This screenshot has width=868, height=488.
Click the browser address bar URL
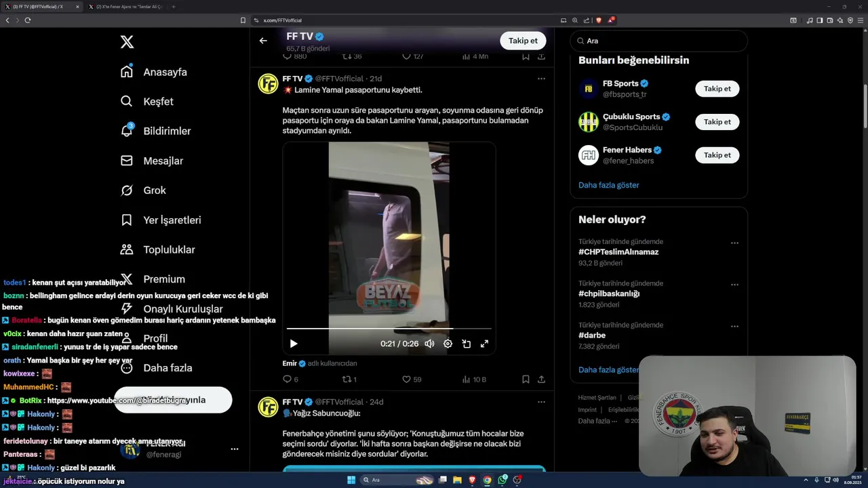click(x=283, y=20)
